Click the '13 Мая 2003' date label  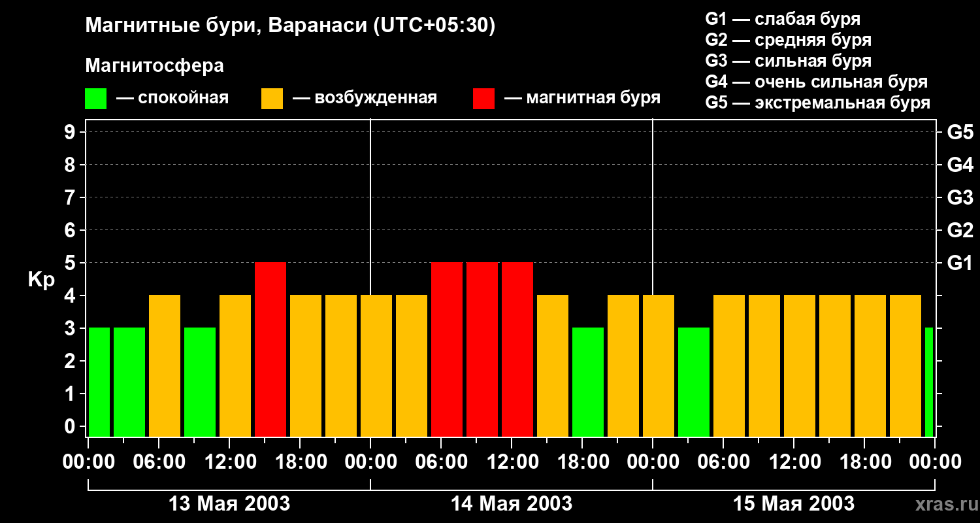pyautogui.click(x=229, y=503)
